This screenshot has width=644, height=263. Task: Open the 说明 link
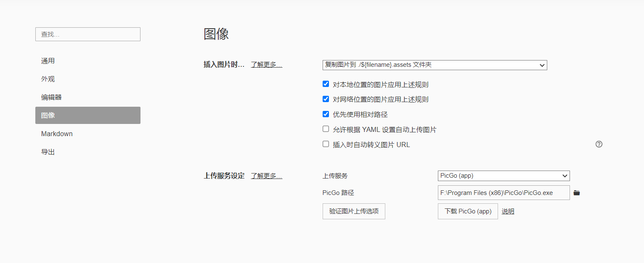[508, 211]
